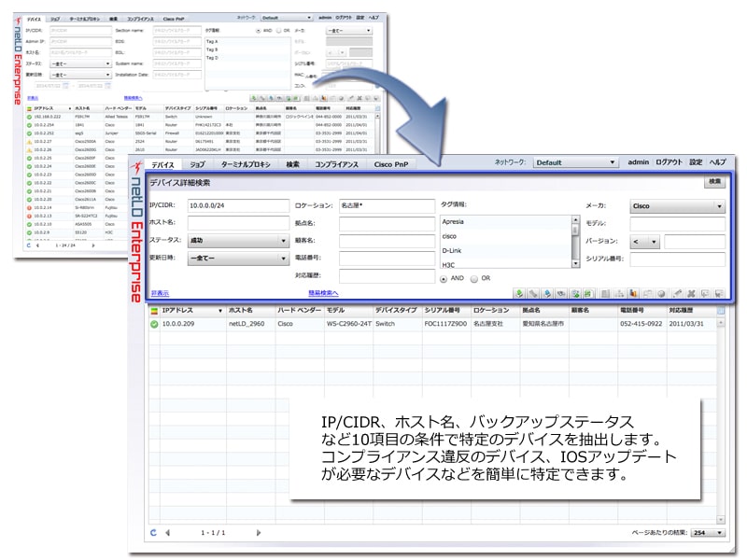Click the green backup arrow toolbar icon
The image size is (747, 560).
tap(519, 293)
